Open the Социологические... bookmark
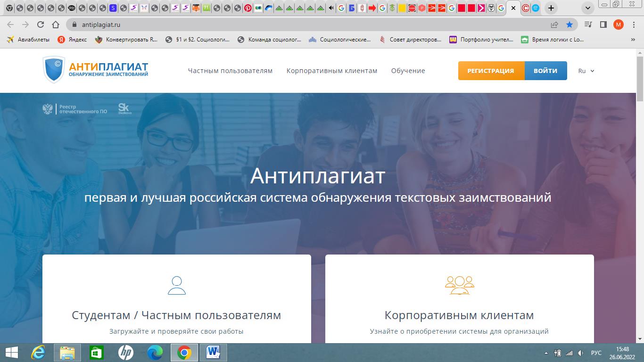Viewport: 644px width, 362px height. pos(340,40)
